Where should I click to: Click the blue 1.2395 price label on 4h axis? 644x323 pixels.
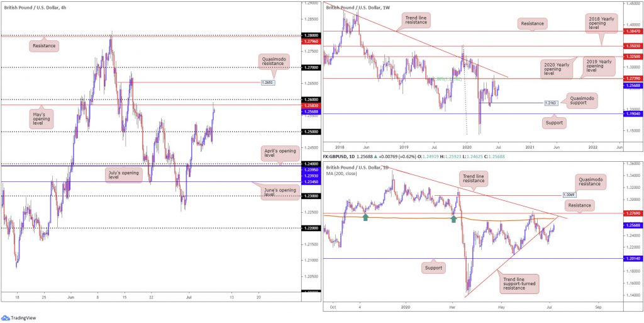pyautogui.click(x=309, y=170)
